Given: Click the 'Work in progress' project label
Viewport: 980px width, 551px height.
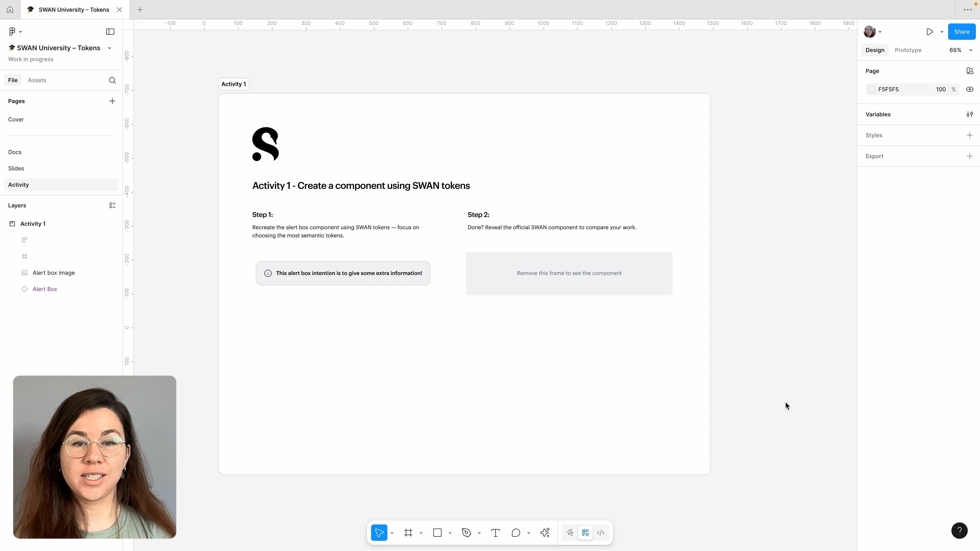Looking at the screenshot, I should [31, 59].
